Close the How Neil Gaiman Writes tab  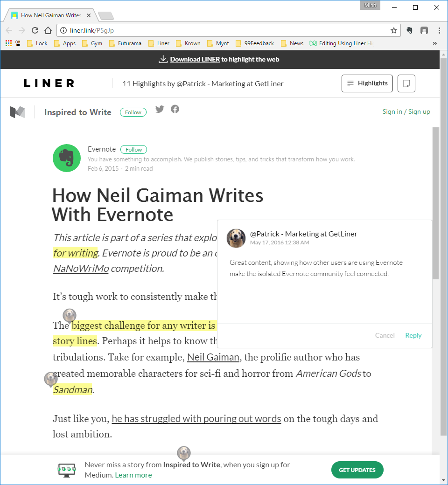tap(89, 15)
